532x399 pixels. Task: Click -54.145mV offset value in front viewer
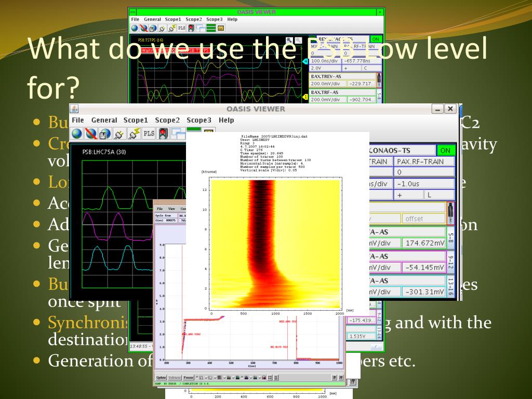(x=423, y=268)
